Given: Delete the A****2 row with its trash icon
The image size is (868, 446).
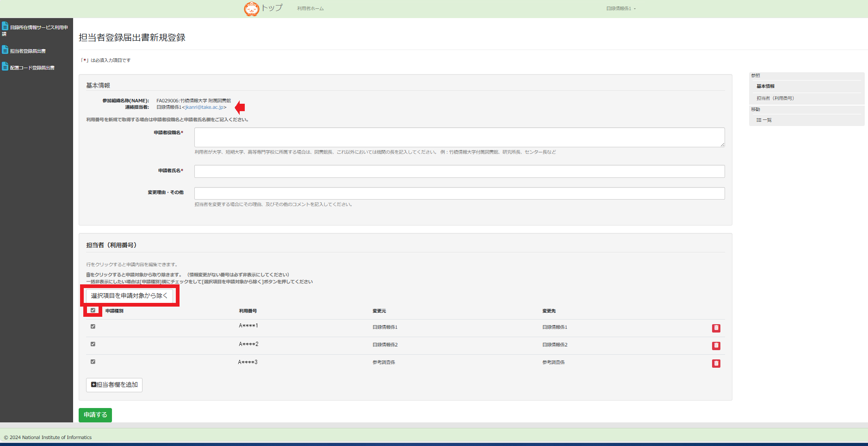Looking at the screenshot, I should [716, 345].
